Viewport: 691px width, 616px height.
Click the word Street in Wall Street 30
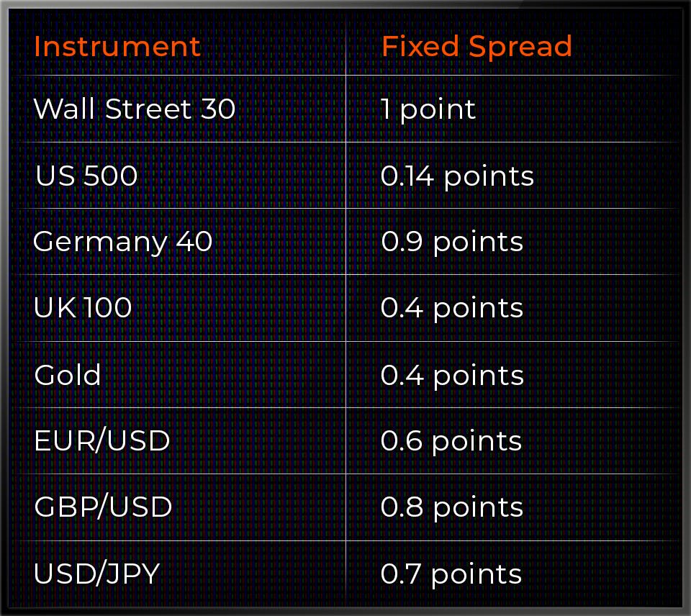(148, 109)
